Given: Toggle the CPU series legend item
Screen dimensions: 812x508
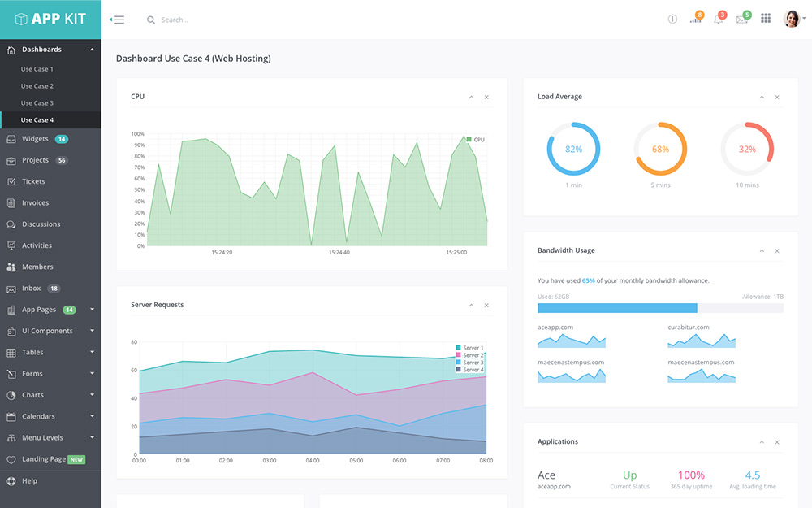Looking at the screenshot, I should [x=476, y=140].
